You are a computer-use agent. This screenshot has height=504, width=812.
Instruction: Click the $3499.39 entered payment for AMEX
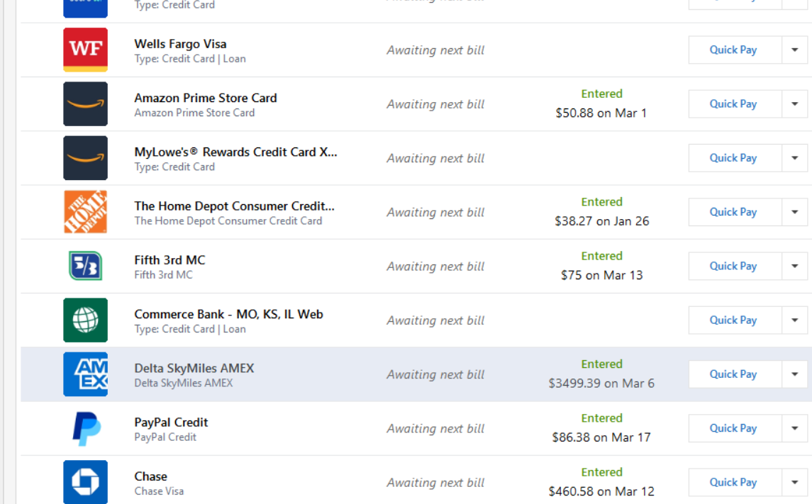(x=601, y=383)
